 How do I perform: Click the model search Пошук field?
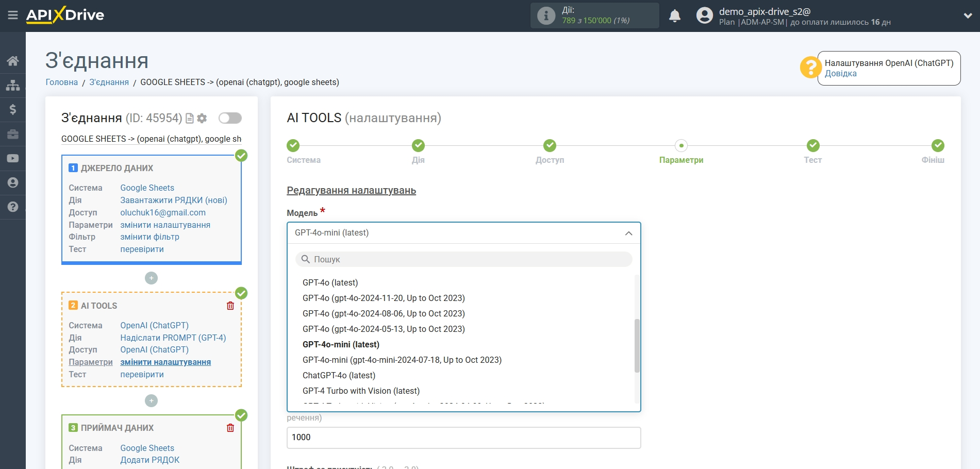[463, 259]
